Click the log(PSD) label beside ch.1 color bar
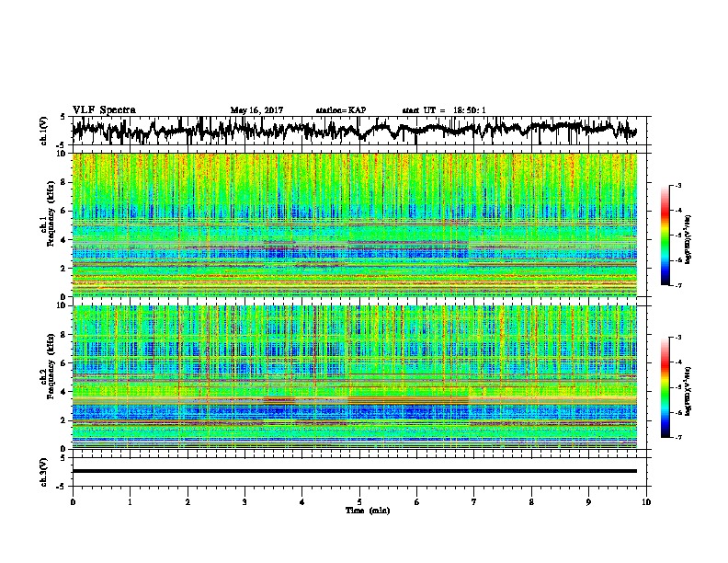Viewport: 728px width, 563px height. pos(688,240)
